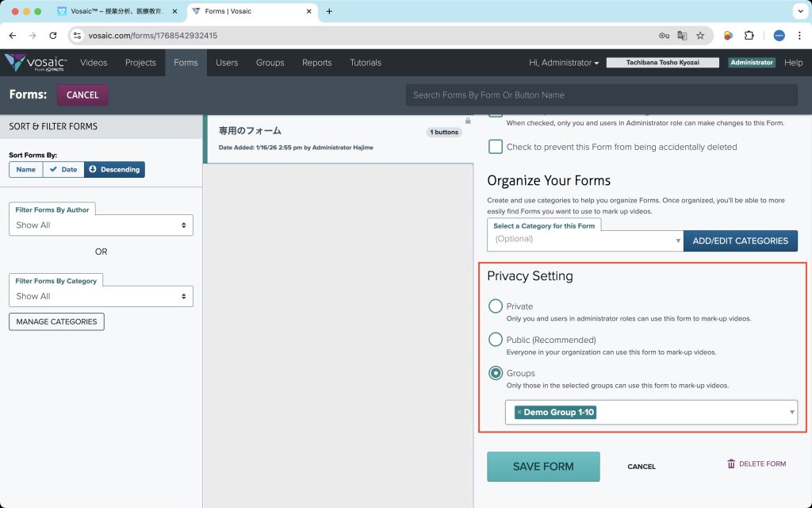This screenshot has height=508, width=812.
Task: Select the Public (Recommended) radio button
Action: point(496,340)
